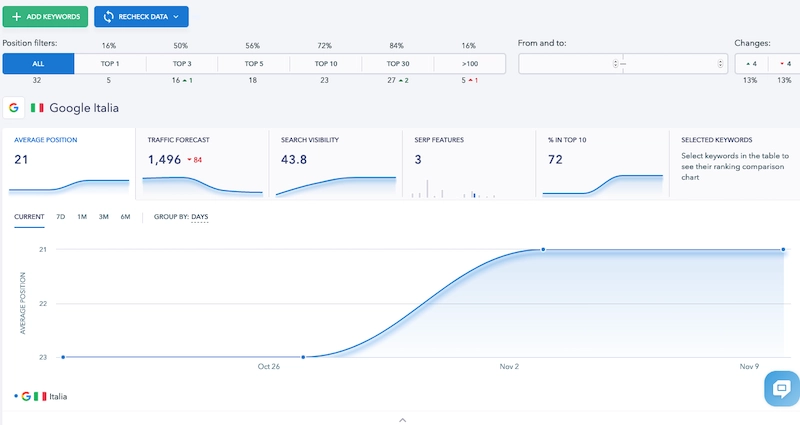Select the 1M time range

[x=82, y=217]
